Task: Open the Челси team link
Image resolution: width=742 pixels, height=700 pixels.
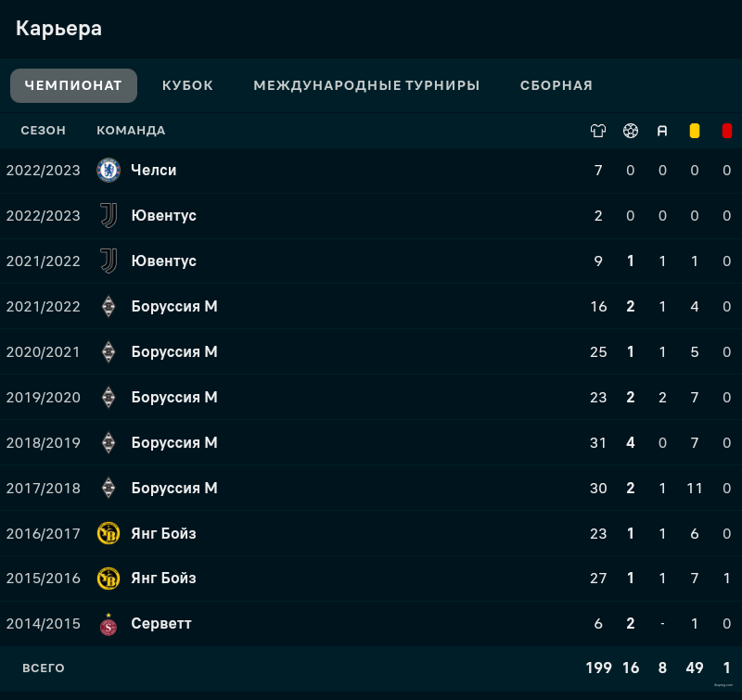Action: pos(154,171)
